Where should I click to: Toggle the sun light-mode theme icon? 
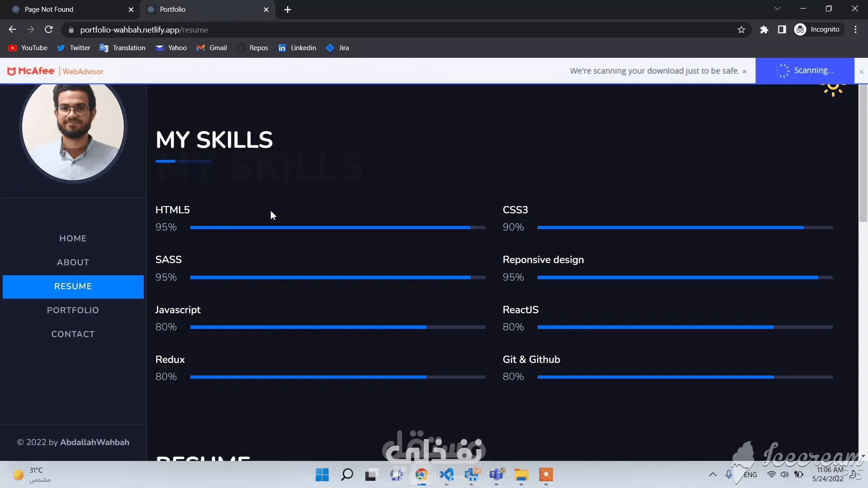click(x=833, y=89)
